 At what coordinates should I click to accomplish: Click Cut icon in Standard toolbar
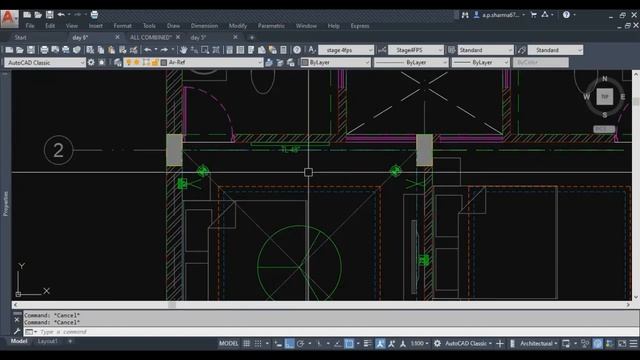point(90,50)
